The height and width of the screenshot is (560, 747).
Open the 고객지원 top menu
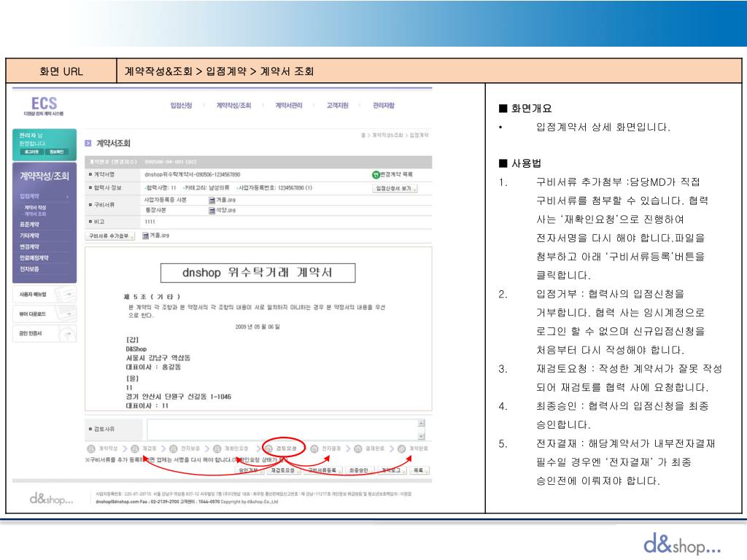tap(337, 105)
